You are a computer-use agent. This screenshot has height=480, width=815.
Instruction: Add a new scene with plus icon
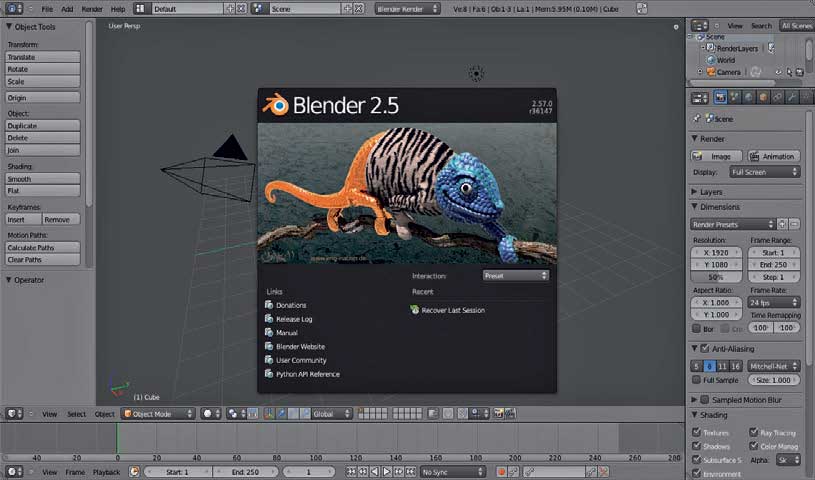click(x=348, y=9)
